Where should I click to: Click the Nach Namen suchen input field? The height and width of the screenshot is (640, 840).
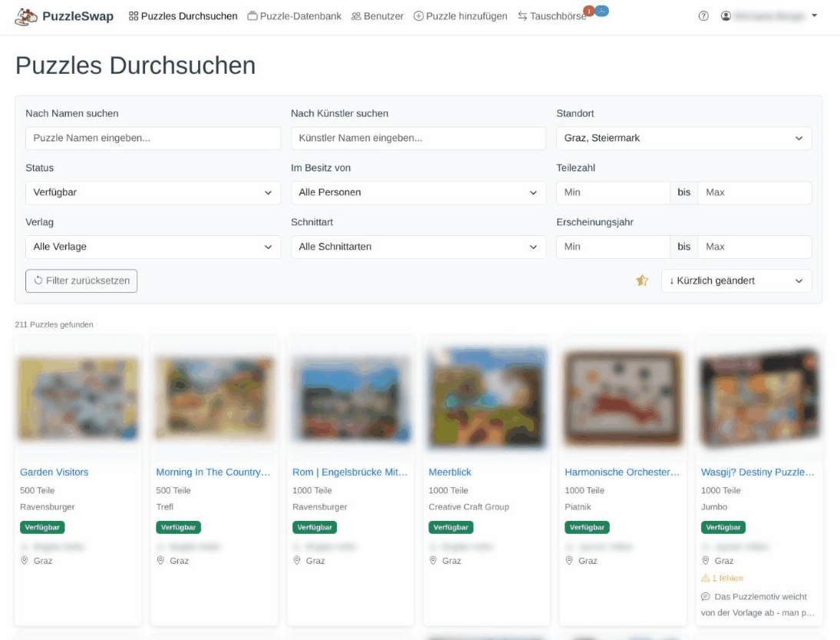coord(153,138)
